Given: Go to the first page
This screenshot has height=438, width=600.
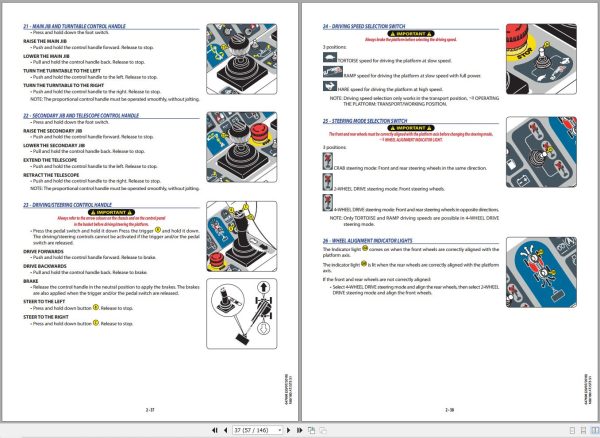Looking at the screenshot, I should click(215, 430).
